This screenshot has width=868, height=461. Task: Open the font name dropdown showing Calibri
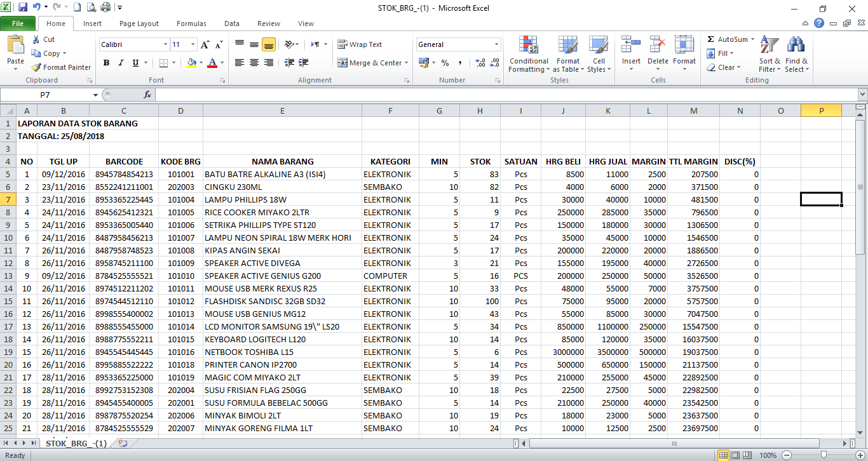tap(165, 44)
